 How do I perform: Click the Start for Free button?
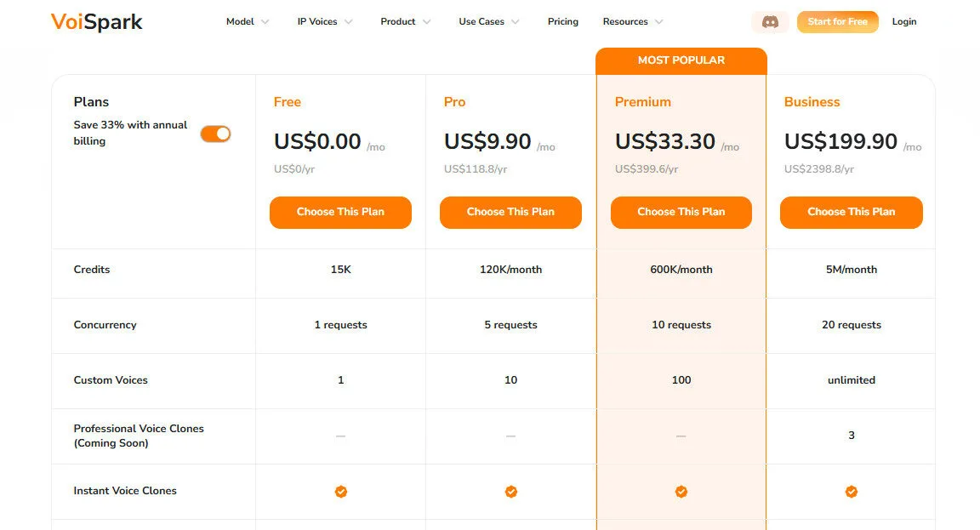click(837, 22)
